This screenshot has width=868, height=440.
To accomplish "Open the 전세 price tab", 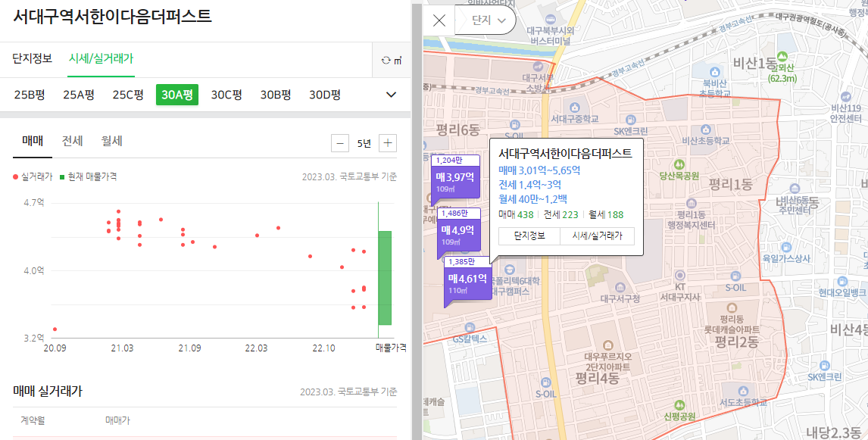I will click(72, 141).
